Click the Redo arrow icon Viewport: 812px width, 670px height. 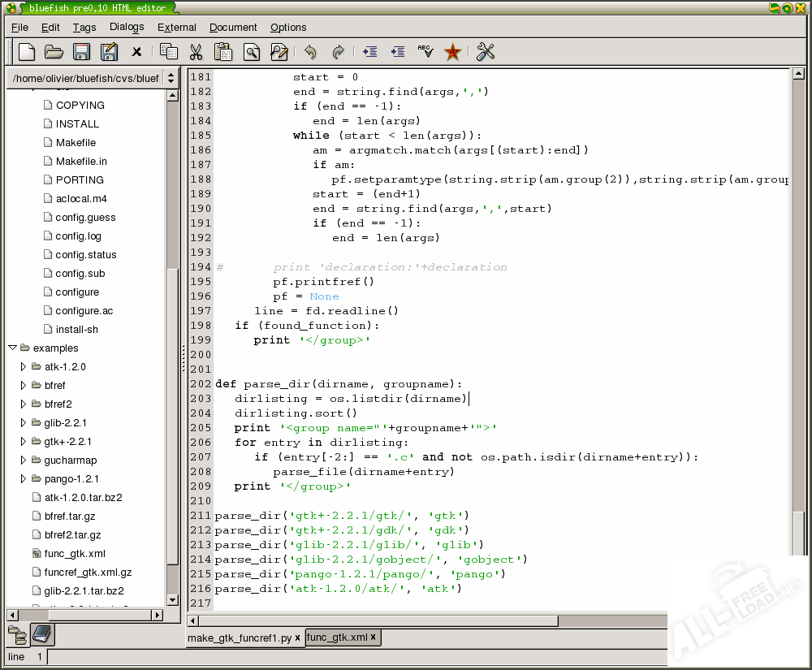pos(339,52)
